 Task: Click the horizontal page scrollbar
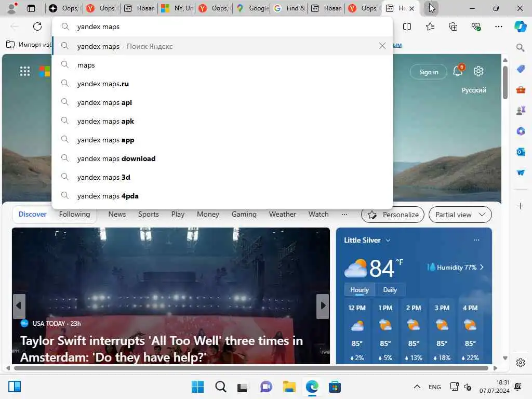pyautogui.click(x=251, y=368)
